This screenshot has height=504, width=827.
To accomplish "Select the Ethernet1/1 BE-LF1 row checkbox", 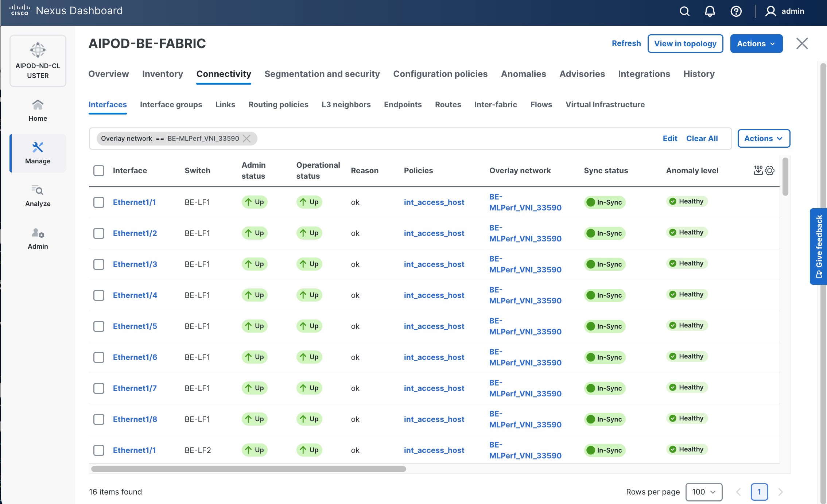I will coord(99,202).
